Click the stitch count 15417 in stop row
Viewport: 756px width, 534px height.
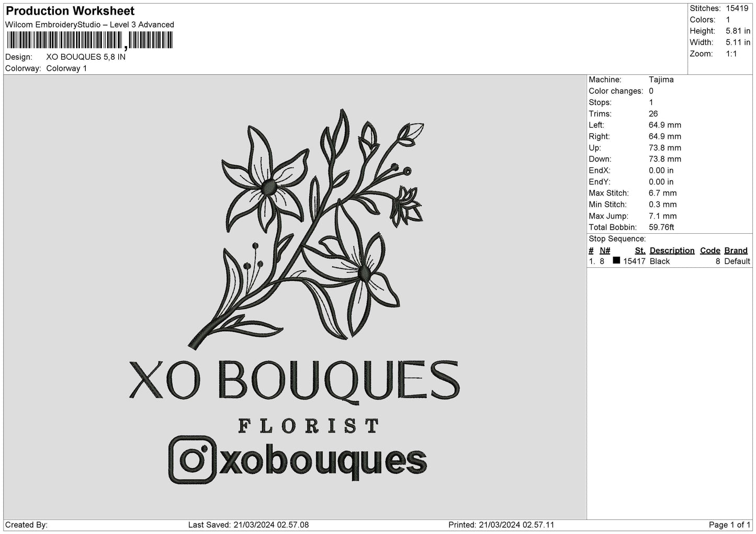pos(634,262)
